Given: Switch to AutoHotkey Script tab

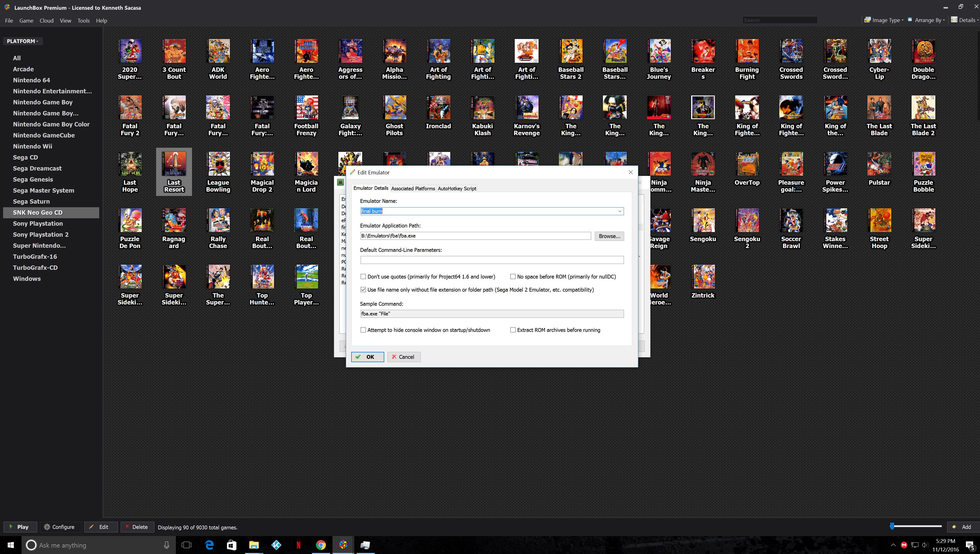Looking at the screenshot, I should pos(457,189).
